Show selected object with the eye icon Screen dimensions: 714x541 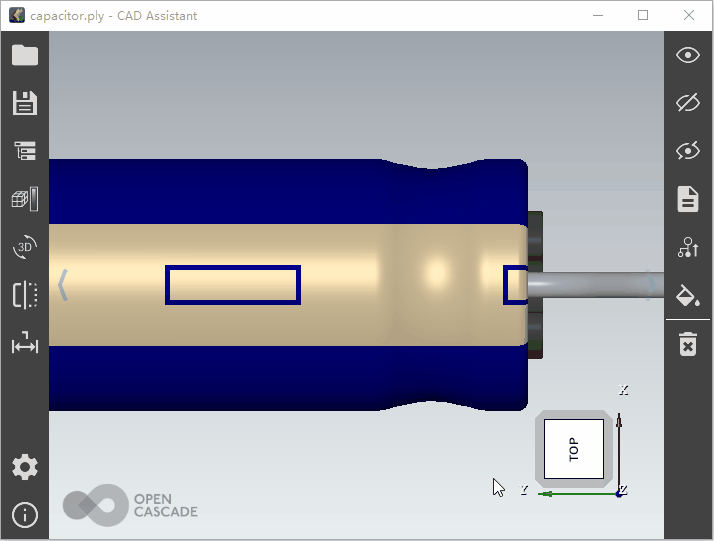coord(688,55)
